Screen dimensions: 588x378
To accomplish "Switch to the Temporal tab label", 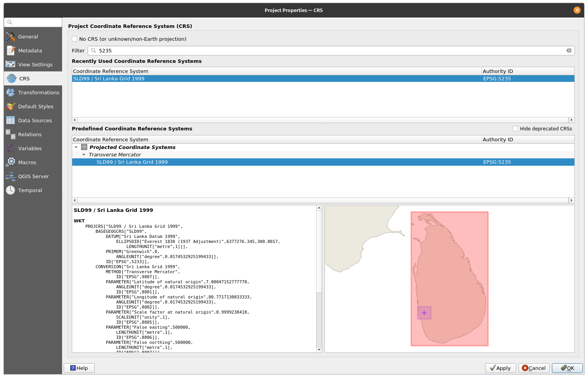I will coord(30,190).
